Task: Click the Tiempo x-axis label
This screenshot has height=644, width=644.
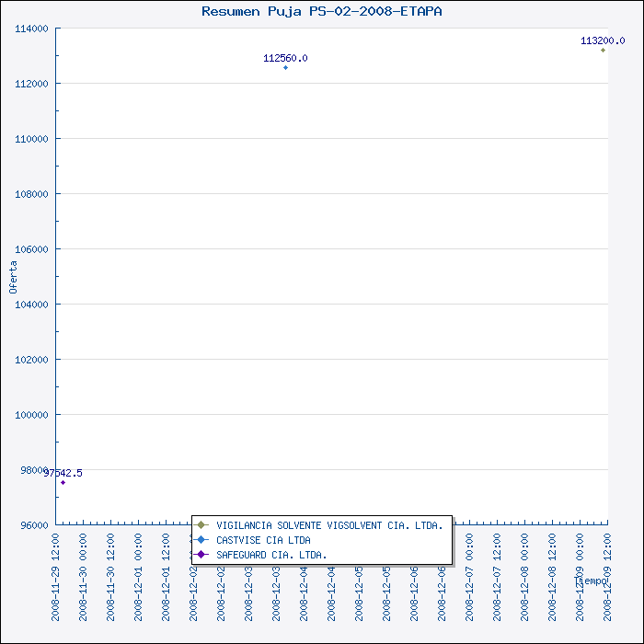Action: (x=591, y=581)
